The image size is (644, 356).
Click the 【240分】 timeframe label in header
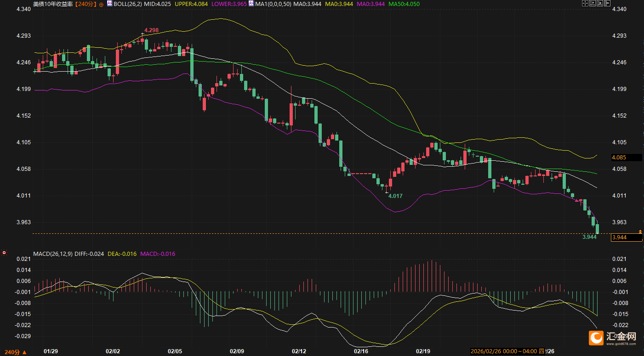[87, 4]
